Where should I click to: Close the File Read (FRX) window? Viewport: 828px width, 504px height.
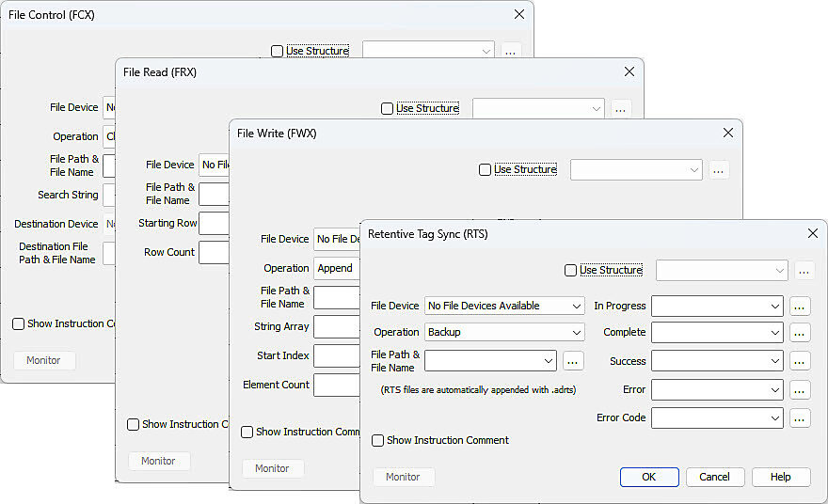click(x=629, y=71)
